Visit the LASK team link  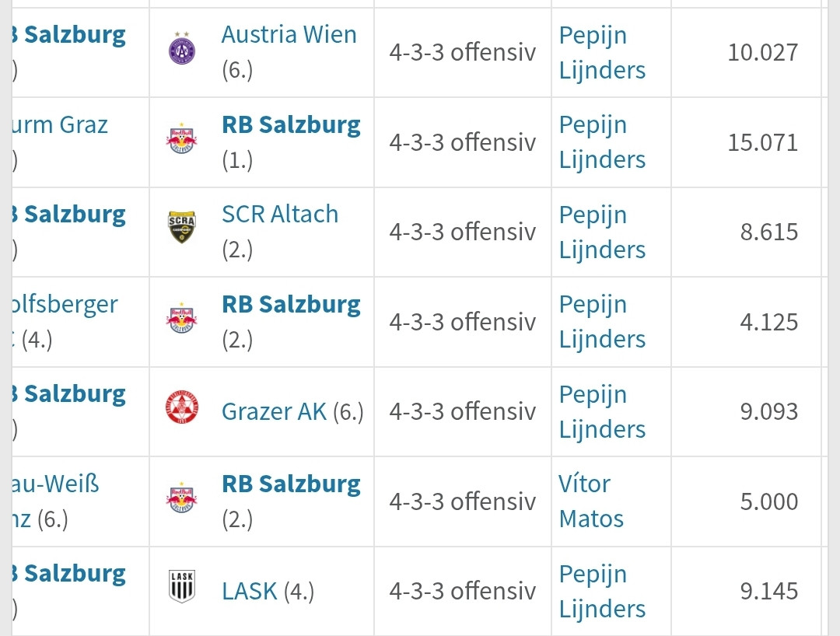pos(250,591)
